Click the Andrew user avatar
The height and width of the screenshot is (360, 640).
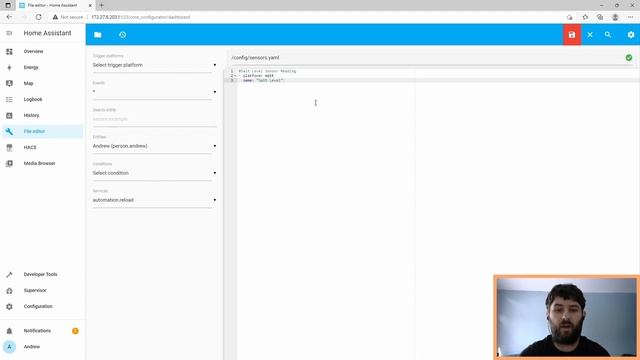tap(9, 347)
